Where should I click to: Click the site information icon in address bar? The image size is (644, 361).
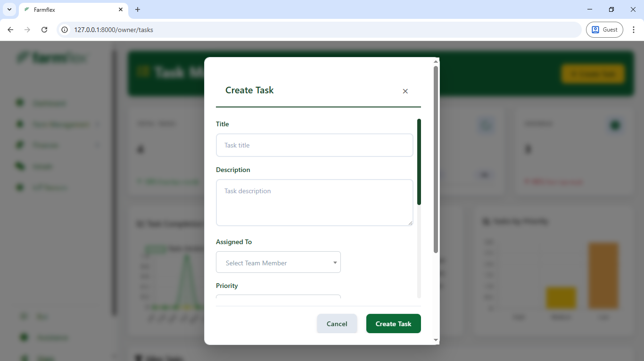pyautogui.click(x=65, y=30)
